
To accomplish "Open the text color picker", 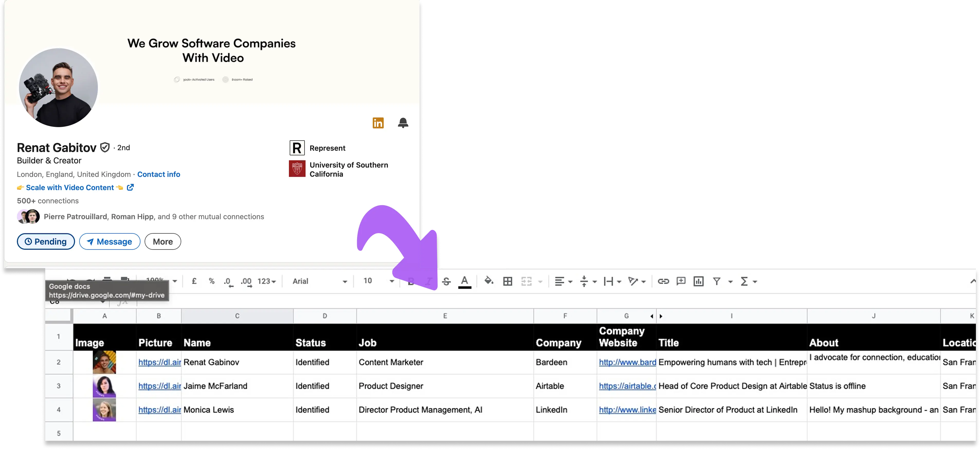I will pos(465,281).
